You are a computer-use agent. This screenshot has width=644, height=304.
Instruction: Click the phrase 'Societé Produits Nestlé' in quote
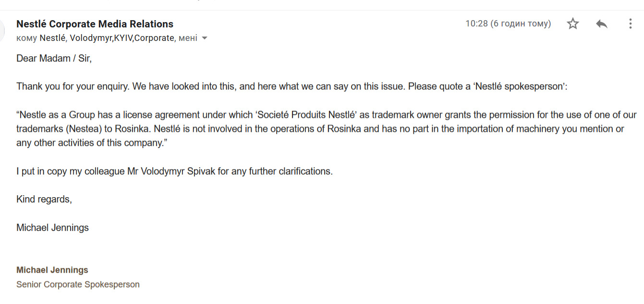point(305,115)
